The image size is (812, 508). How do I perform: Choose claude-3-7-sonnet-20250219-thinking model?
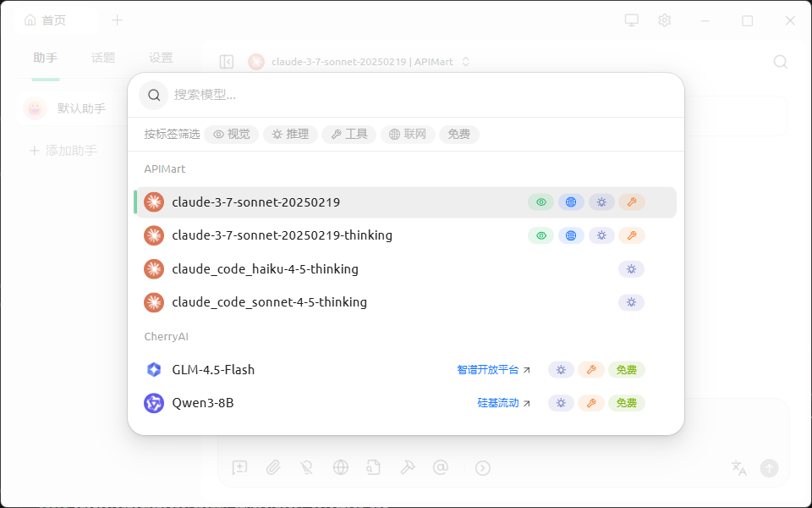pos(405,236)
